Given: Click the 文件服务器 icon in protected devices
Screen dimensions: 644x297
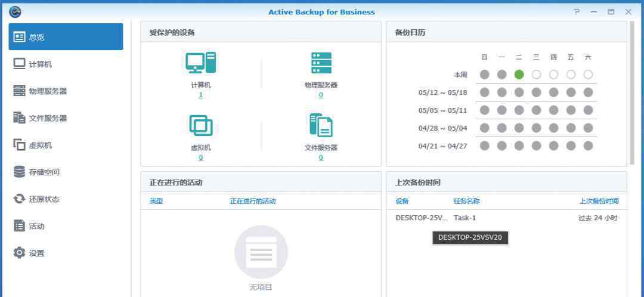Looking at the screenshot, I should [321, 125].
